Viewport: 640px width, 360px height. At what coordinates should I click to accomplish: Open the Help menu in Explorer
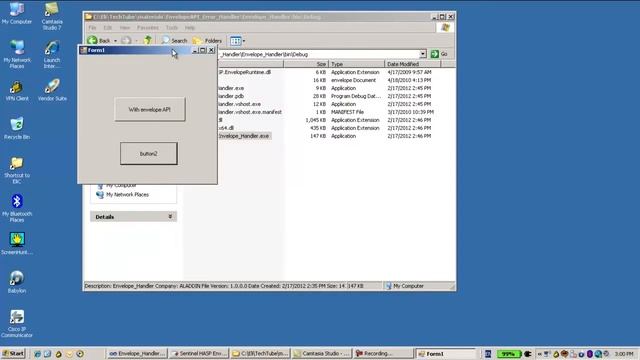190,28
